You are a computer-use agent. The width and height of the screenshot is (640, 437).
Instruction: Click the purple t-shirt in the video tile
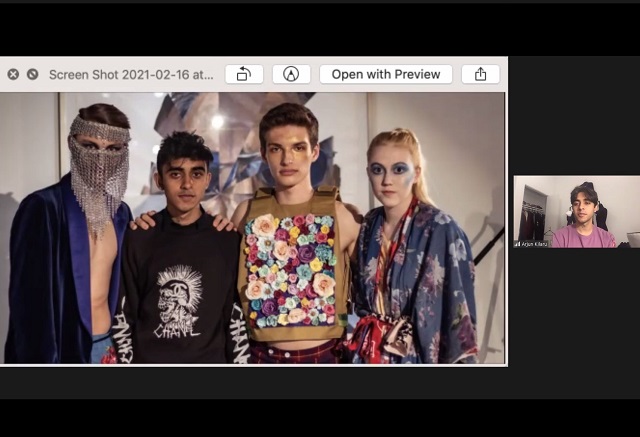[x=581, y=236]
